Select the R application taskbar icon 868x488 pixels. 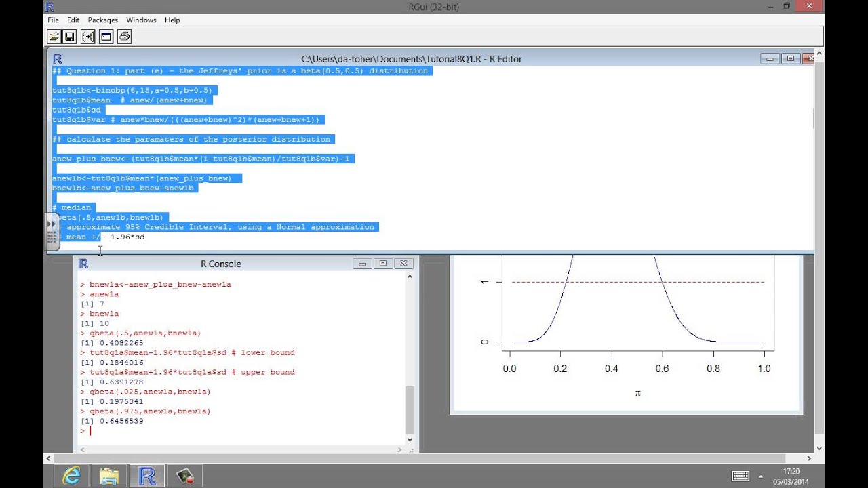pos(146,476)
